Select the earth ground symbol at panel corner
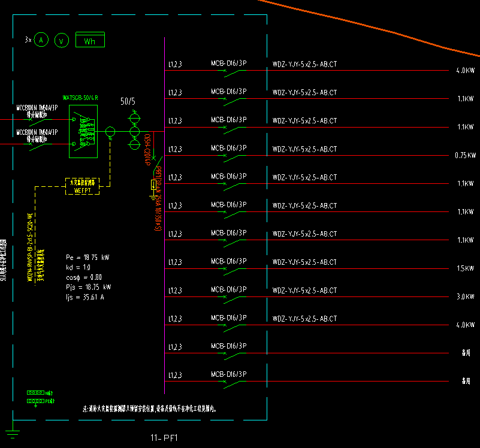 [13, 434]
